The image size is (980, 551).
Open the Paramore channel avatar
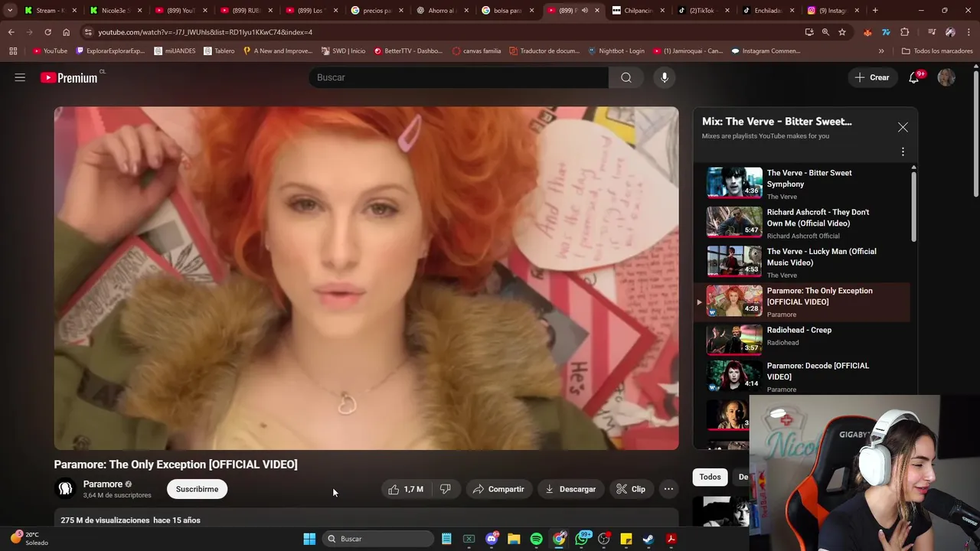tap(65, 488)
